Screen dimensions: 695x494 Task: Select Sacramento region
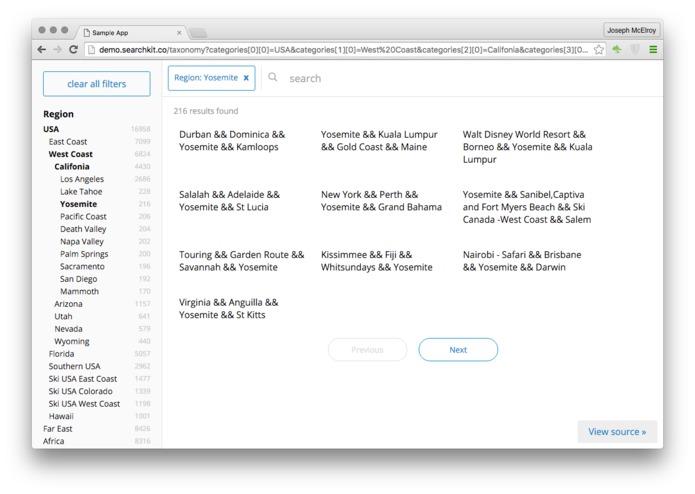tap(82, 266)
